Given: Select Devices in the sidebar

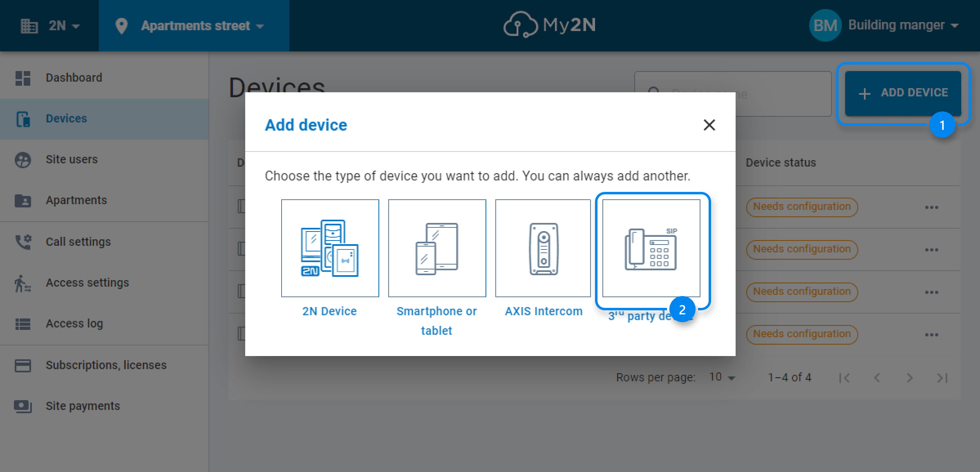Looking at the screenshot, I should (104, 119).
